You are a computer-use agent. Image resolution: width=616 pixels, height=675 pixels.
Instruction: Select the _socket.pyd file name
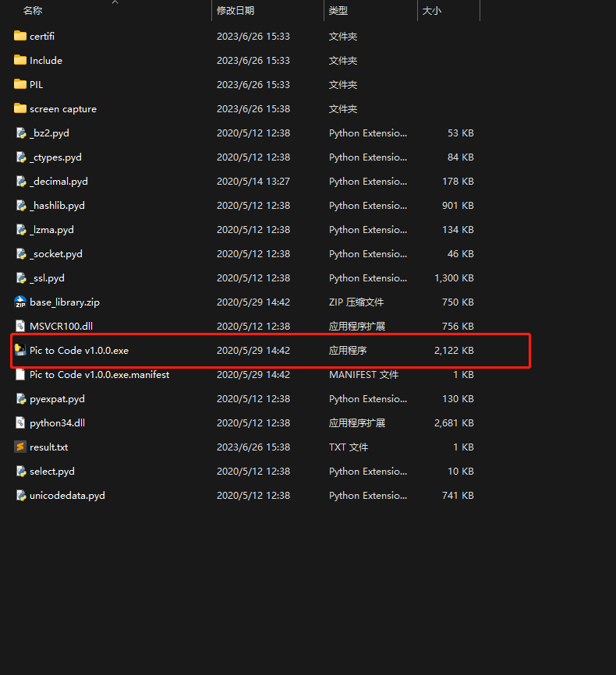[56, 253]
